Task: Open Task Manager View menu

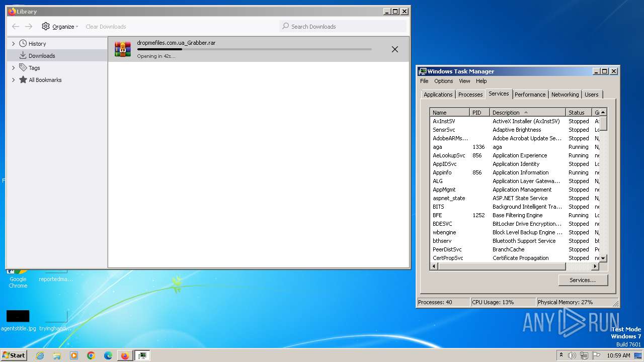Action: (464, 81)
